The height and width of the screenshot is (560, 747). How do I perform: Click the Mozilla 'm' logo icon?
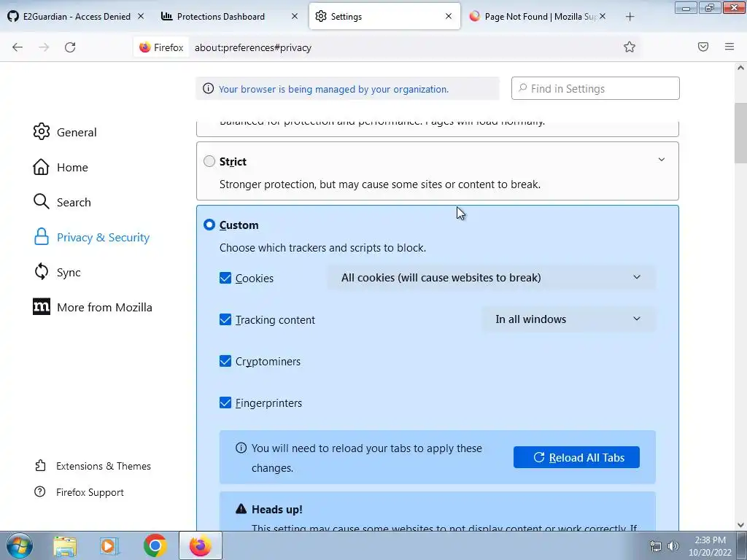tap(42, 307)
